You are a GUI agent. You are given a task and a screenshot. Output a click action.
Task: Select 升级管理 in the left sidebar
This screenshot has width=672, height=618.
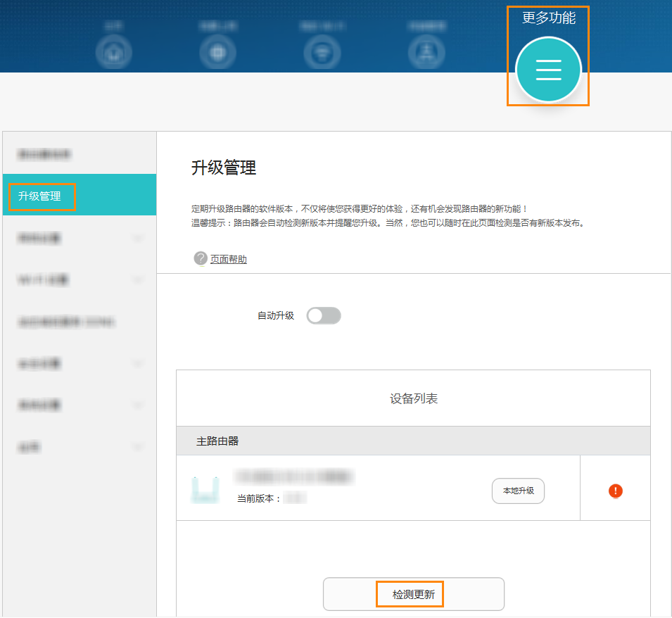pyautogui.click(x=40, y=196)
